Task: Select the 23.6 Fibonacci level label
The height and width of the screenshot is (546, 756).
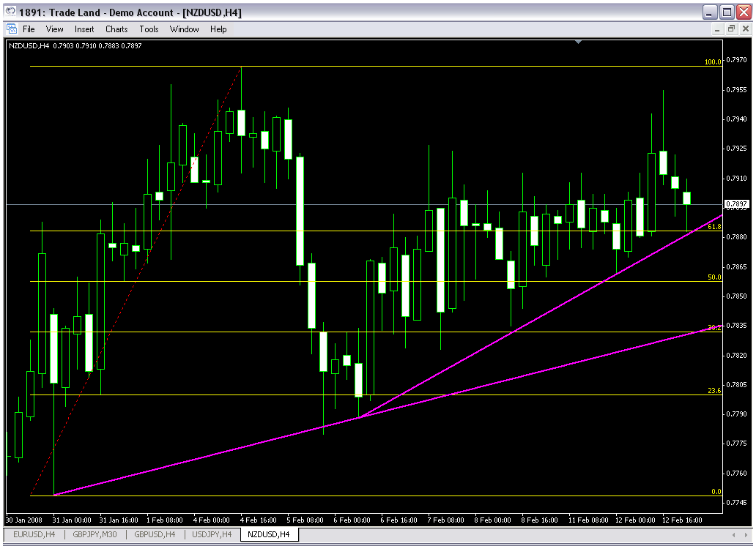Action: pos(714,390)
